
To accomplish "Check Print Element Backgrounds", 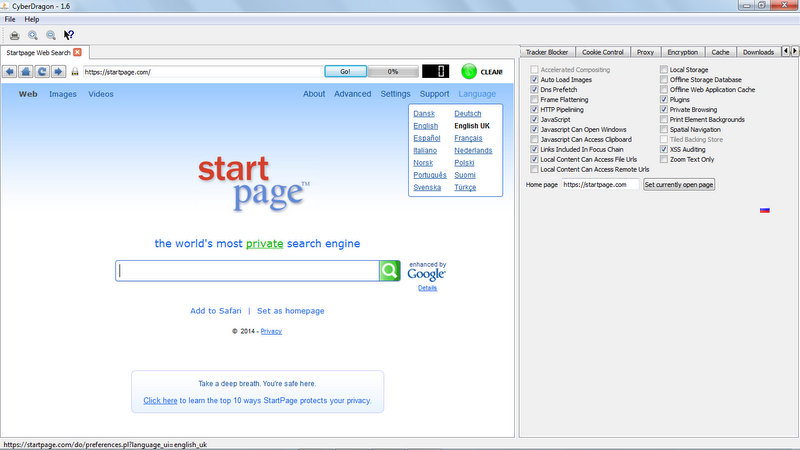I will 664,119.
